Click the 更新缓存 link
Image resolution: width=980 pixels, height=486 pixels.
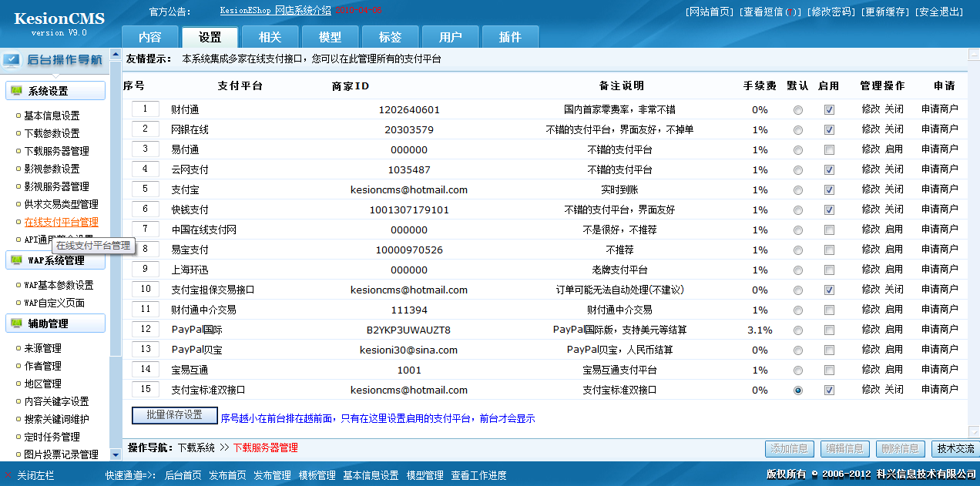(884, 12)
